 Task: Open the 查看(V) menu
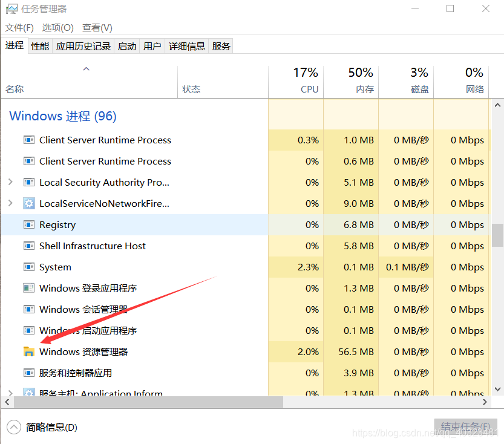click(97, 28)
